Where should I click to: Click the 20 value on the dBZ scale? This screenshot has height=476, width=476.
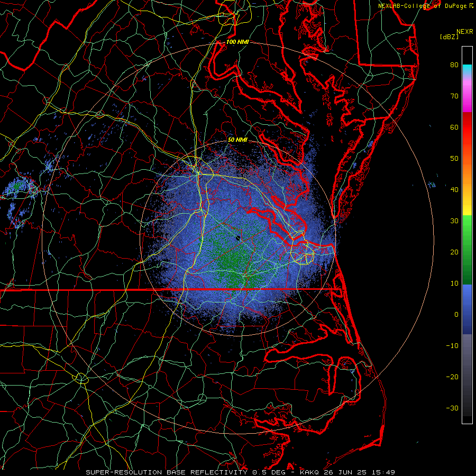[x=454, y=252]
